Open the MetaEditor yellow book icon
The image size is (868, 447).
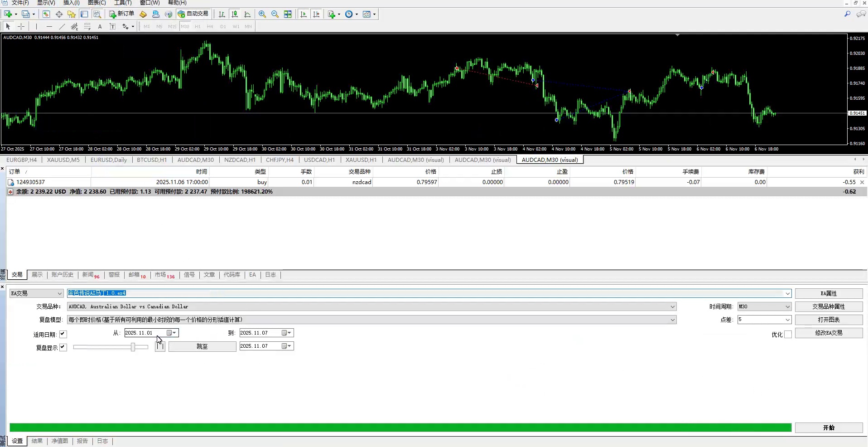pos(143,14)
